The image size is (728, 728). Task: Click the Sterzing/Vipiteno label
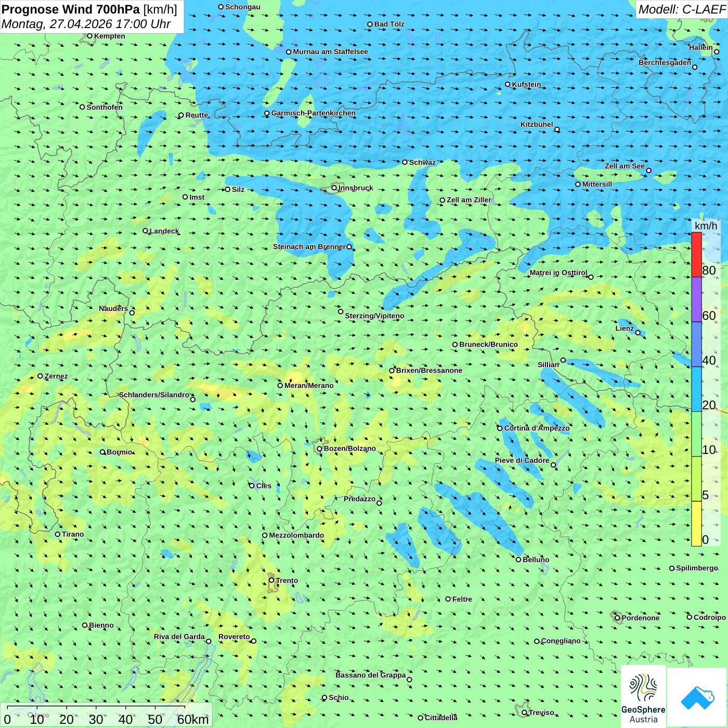[374, 316]
